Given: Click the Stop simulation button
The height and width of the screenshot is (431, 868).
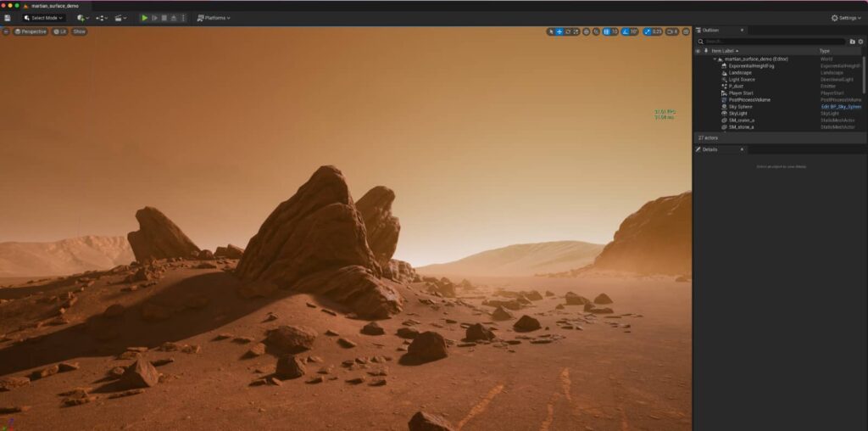Looking at the screenshot, I should point(164,18).
